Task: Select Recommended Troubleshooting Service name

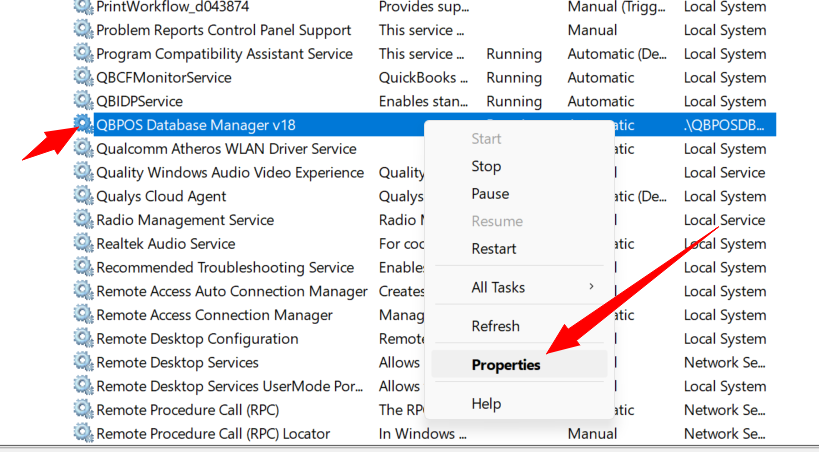Action: [x=225, y=268]
